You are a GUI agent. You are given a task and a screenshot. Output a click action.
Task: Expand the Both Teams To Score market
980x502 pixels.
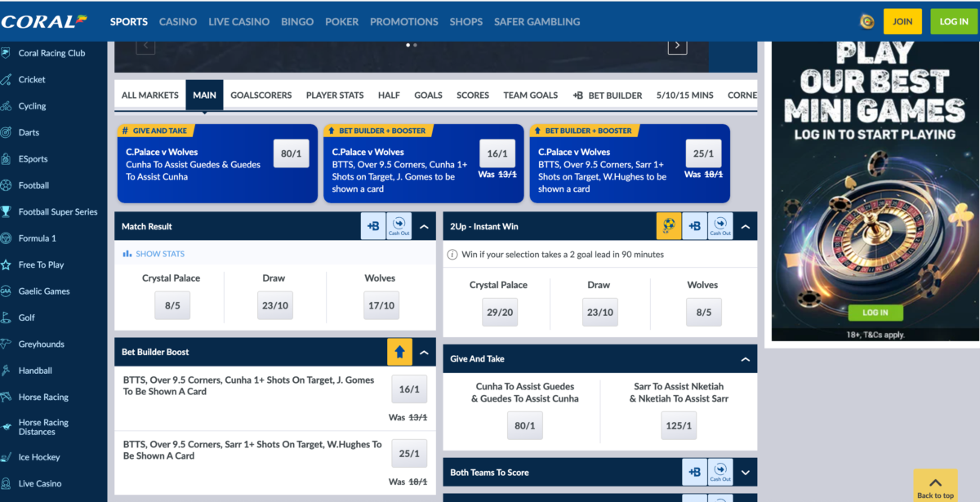click(x=745, y=473)
